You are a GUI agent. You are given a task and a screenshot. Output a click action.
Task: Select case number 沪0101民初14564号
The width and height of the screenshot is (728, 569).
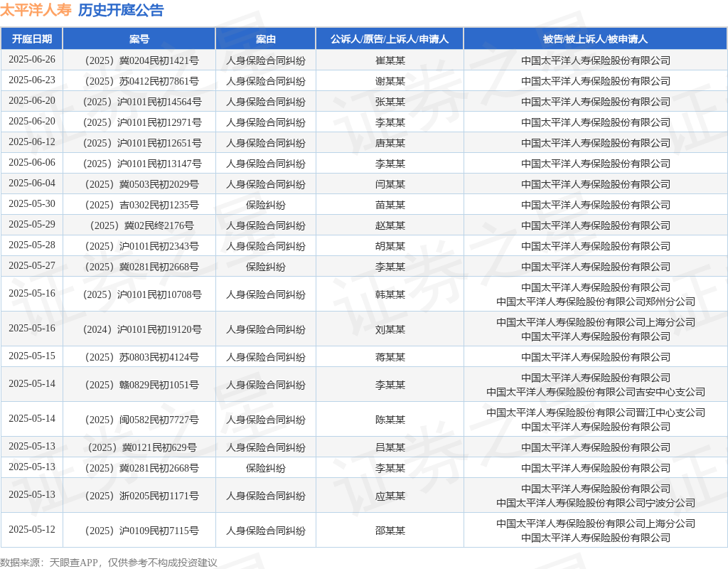(x=141, y=102)
